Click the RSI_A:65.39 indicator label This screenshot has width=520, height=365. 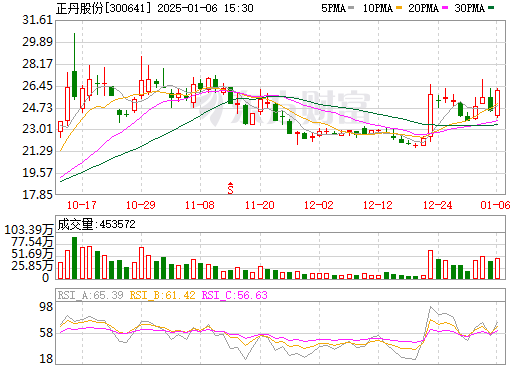91,295
